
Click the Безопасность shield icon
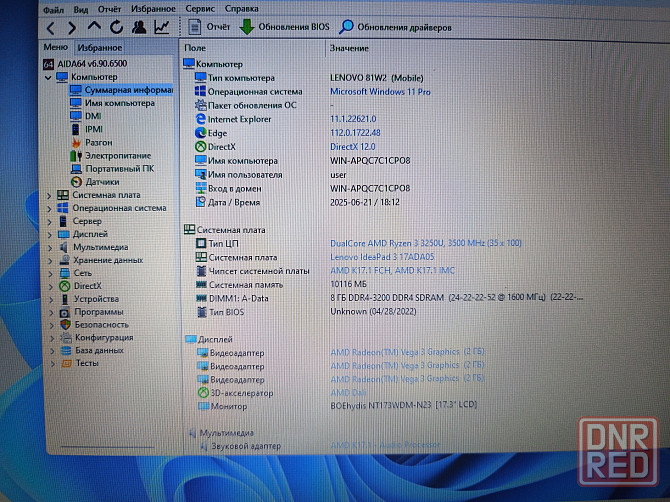pos(65,325)
